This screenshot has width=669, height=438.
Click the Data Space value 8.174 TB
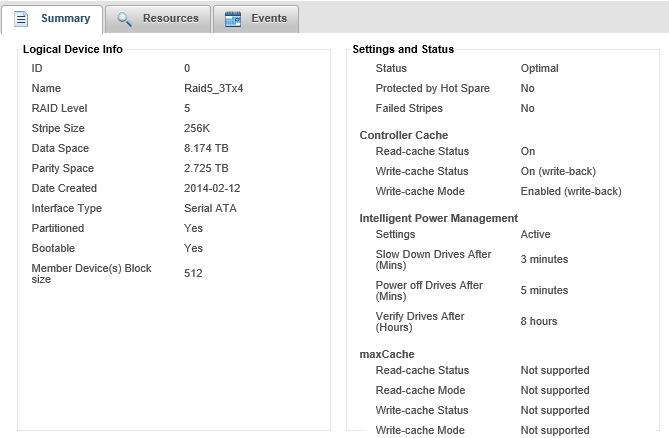coord(206,148)
